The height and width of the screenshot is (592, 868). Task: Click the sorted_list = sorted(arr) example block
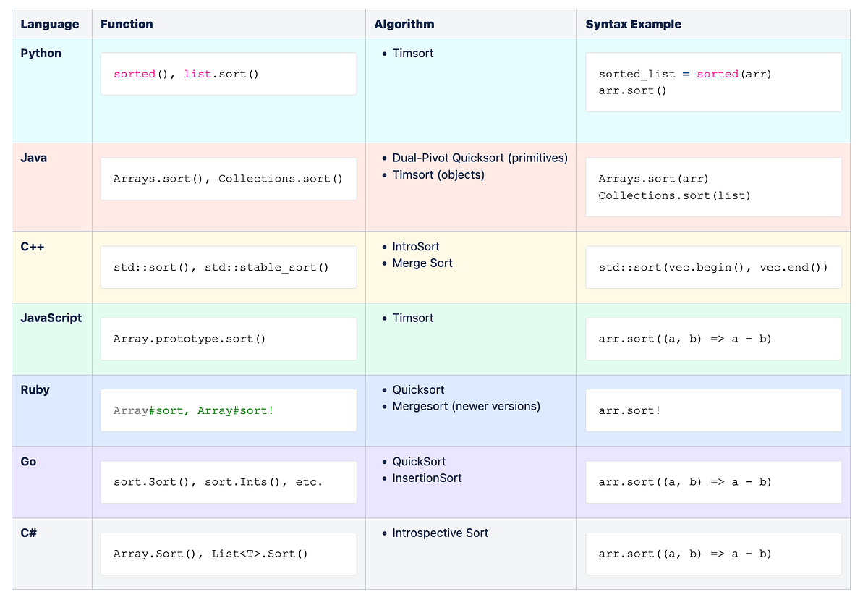713,83
